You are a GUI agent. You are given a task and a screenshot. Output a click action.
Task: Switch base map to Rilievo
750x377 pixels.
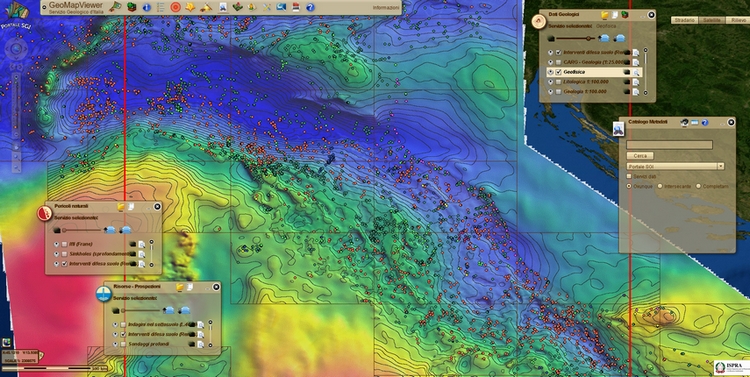pos(738,20)
